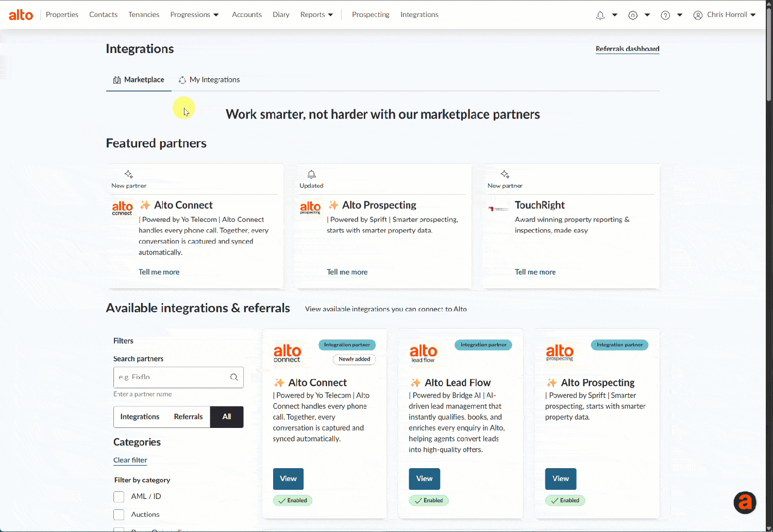The width and height of the screenshot is (773, 532).
Task: Open the notifications bell icon
Action: pyautogui.click(x=600, y=15)
